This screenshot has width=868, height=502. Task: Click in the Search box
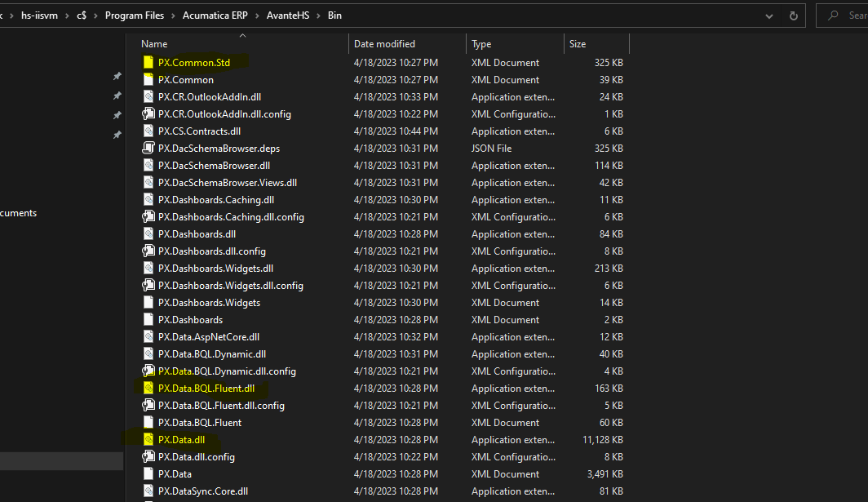click(842, 16)
